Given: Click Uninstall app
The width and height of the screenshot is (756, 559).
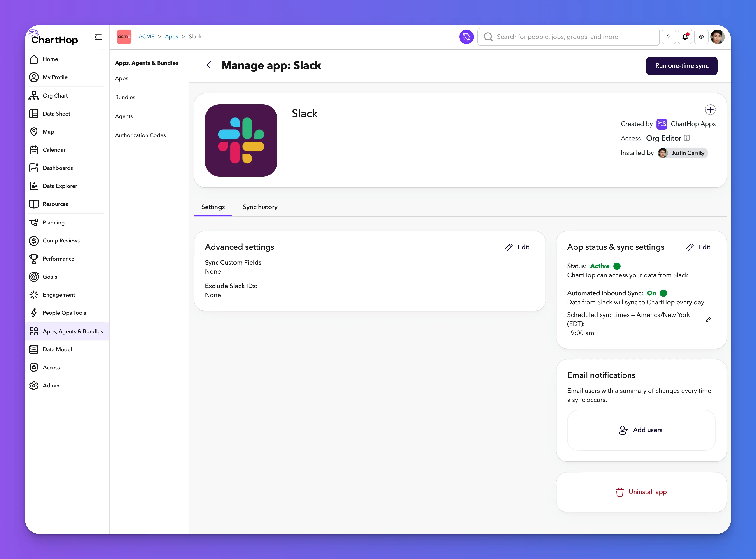Looking at the screenshot, I should coord(641,492).
